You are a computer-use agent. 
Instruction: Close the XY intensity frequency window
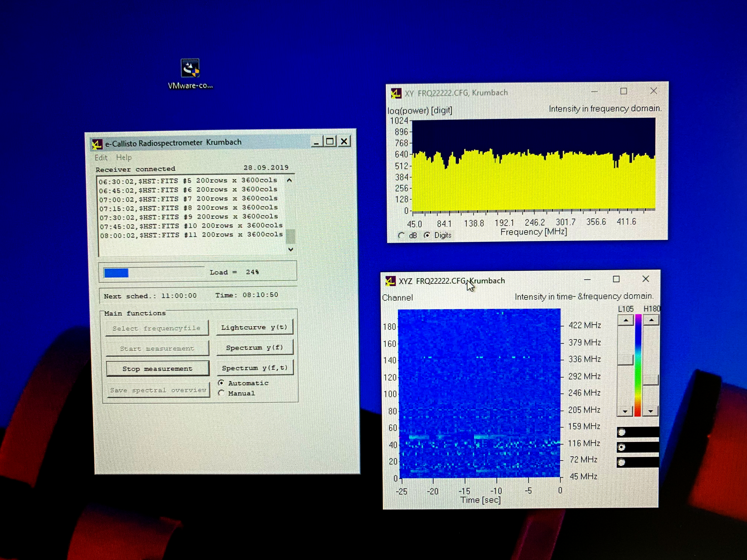[x=653, y=91]
